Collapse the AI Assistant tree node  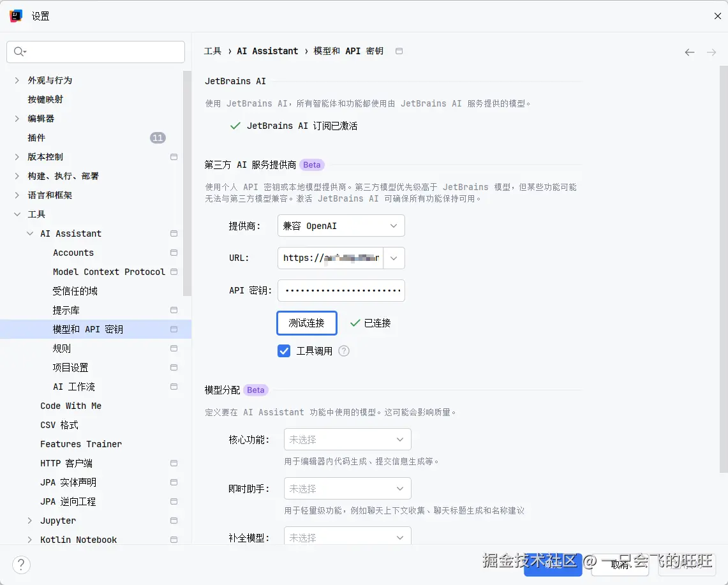tap(30, 233)
